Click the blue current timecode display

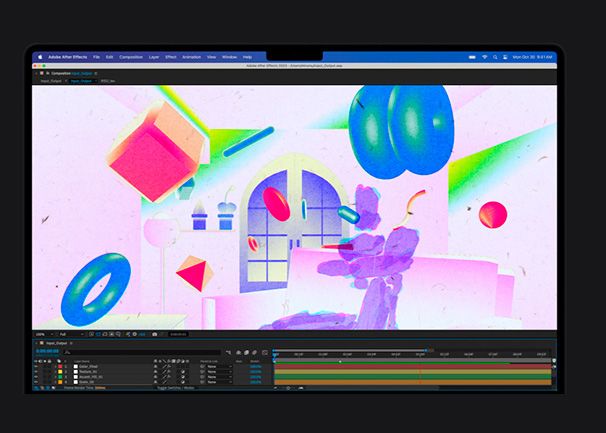tap(47, 351)
